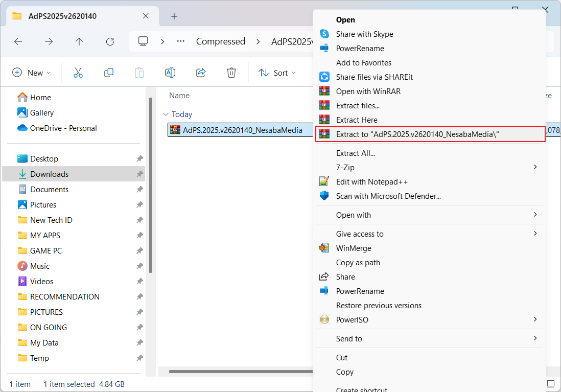The width and height of the screenshot is (561, 392).
Task: Click chevron after This PC icon
Action: [162, 41]
